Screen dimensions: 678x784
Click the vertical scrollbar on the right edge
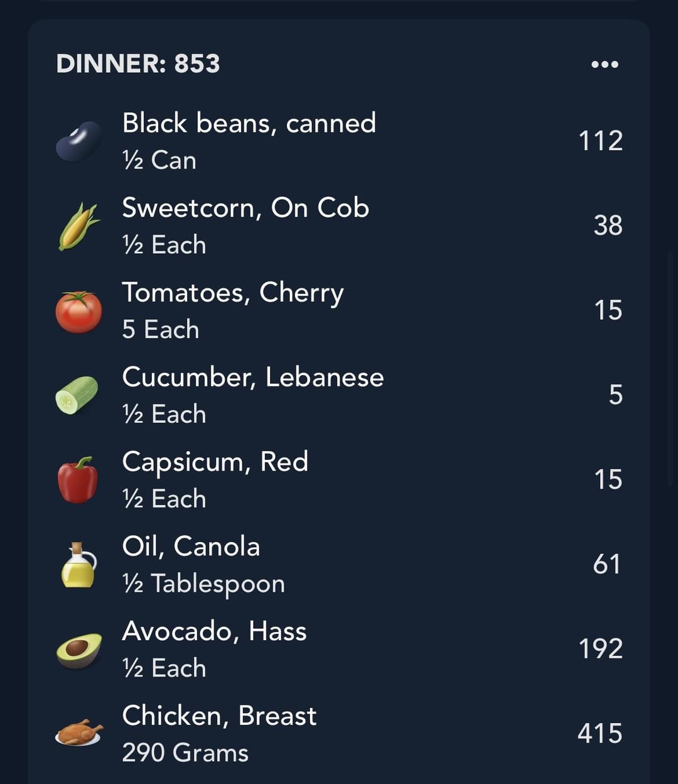point(672,367)
